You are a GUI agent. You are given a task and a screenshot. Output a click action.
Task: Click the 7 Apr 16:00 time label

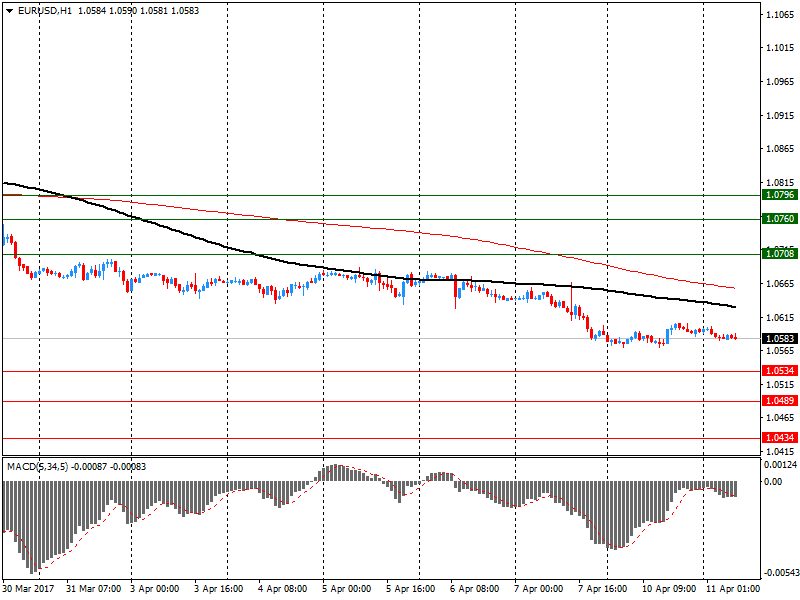click(601, 590)
